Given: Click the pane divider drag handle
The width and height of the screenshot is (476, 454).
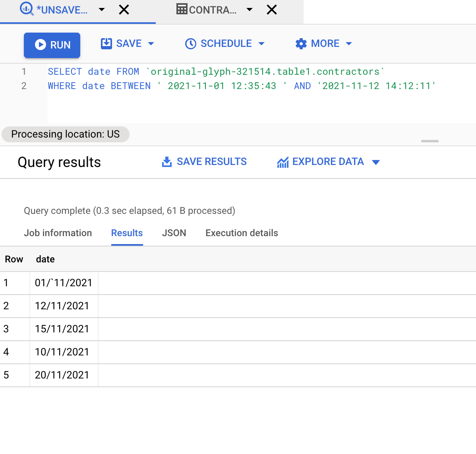Looking at the screenshot, I should pos(430,141).
